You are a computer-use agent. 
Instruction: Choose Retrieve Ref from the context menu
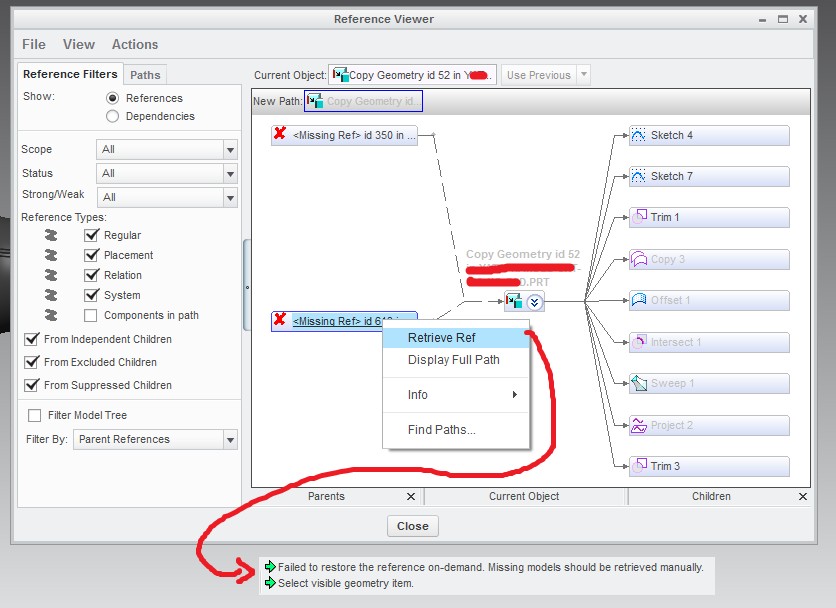456,338
